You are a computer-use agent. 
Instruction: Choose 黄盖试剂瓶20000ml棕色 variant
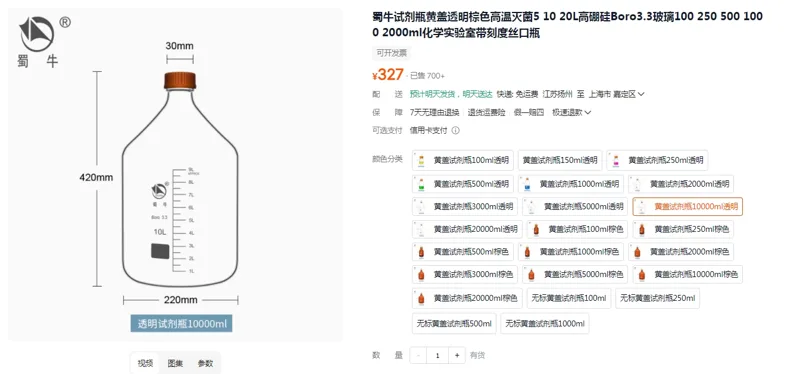(x=467, y=298)
